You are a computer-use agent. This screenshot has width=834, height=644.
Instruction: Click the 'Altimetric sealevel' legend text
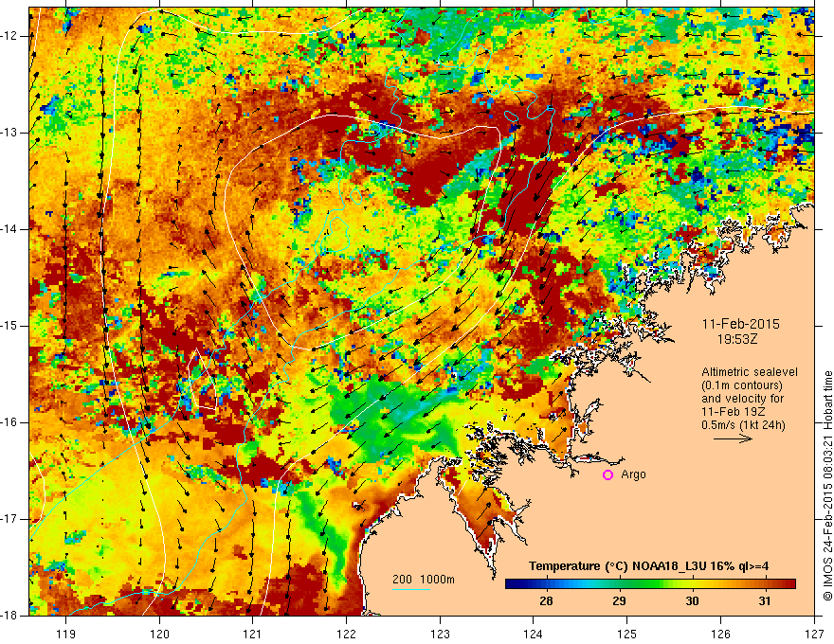click(x=750, y=372)
